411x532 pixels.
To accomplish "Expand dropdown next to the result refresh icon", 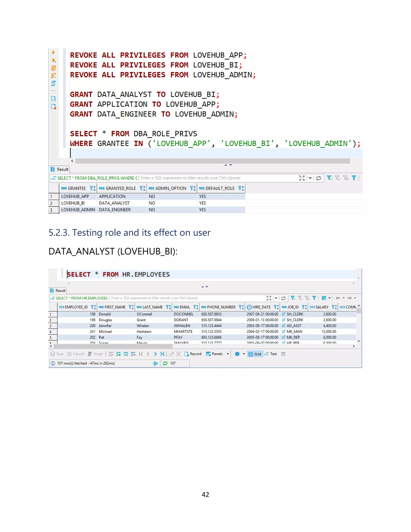I will coord(330,298).
